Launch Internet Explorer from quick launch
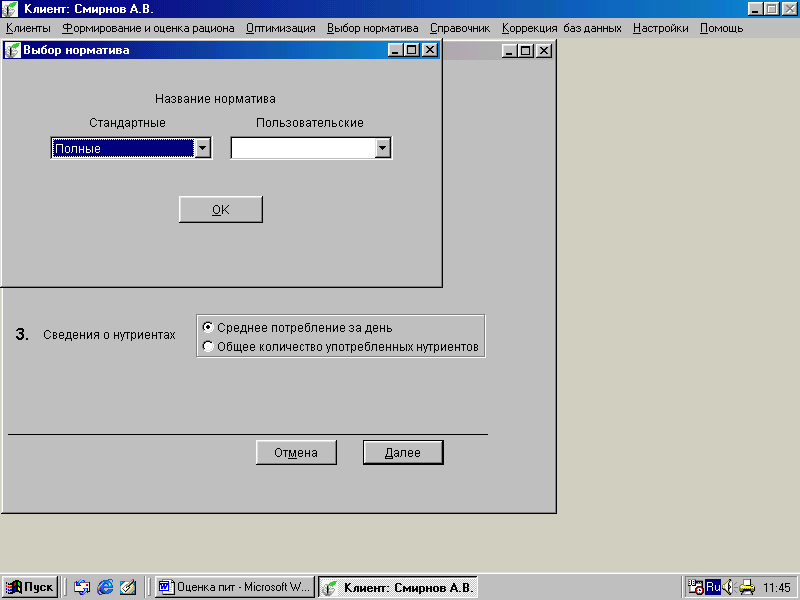 [105, 587]
